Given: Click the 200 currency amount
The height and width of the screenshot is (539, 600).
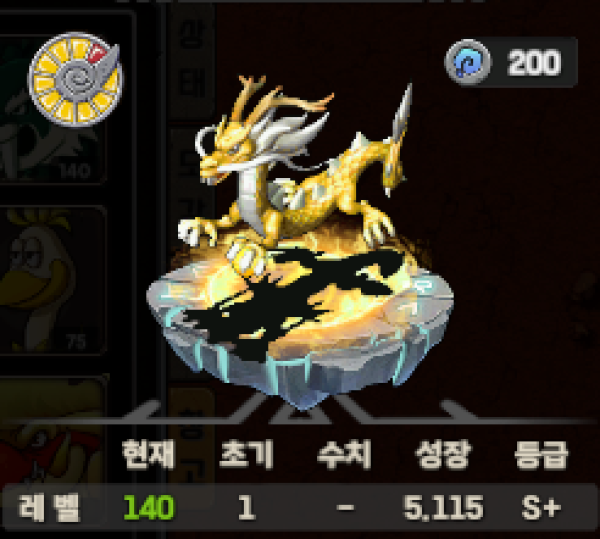Looking at the screenshot, I should pos(534,62).
